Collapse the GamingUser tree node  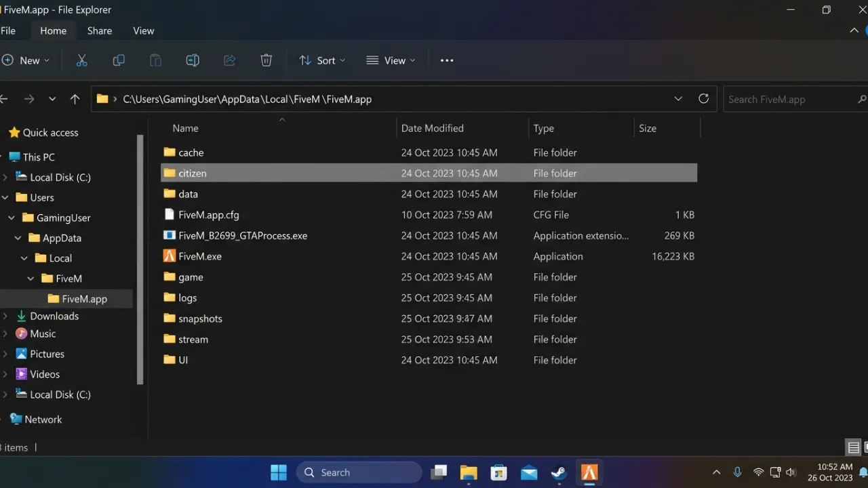[x=12, y=218]
